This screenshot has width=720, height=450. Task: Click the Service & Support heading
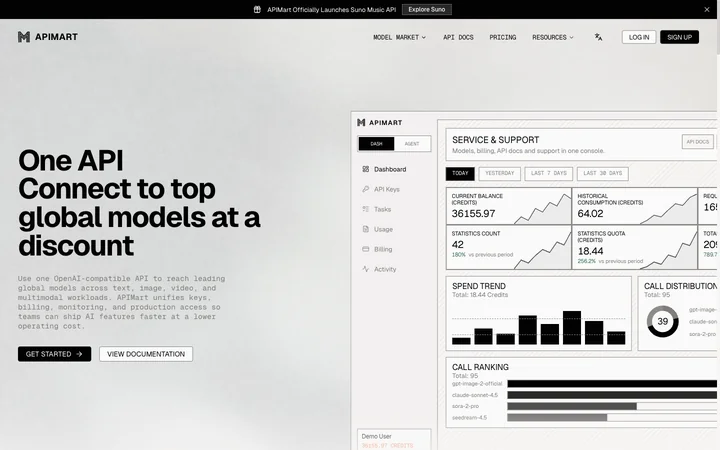point(495,140)
